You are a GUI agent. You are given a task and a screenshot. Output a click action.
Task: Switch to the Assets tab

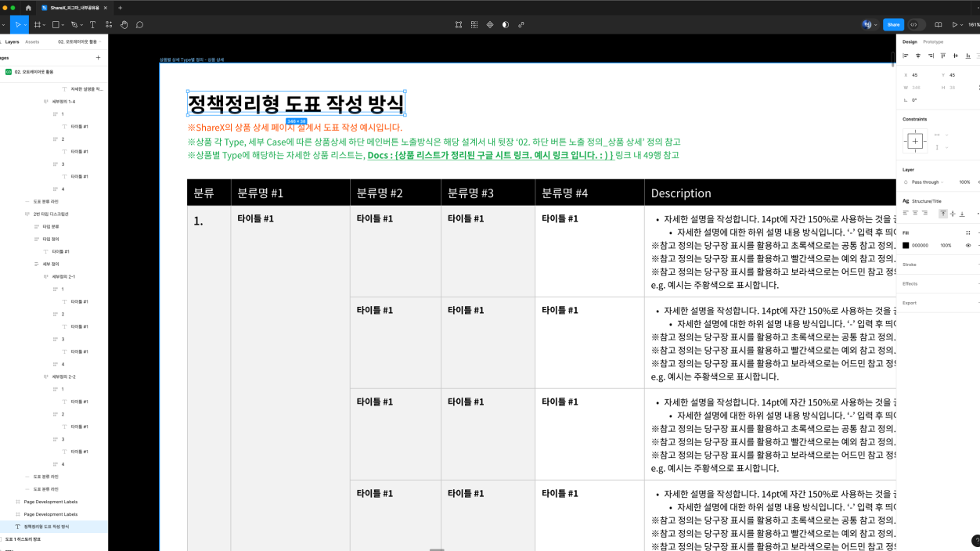(32, 41)
